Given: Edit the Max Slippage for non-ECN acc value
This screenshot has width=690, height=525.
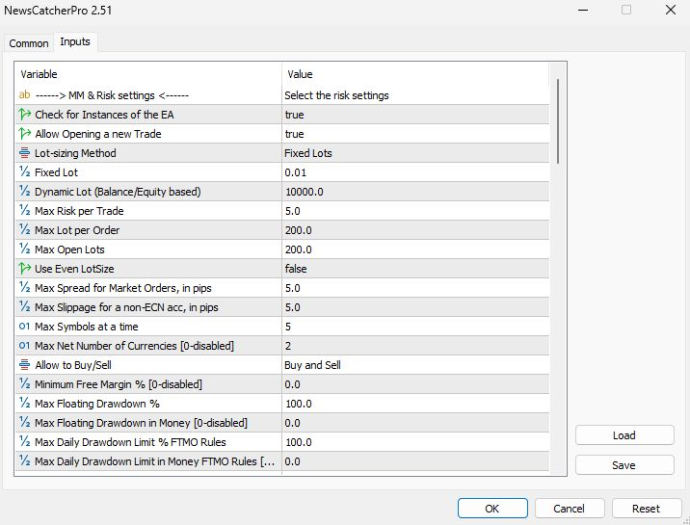Looking at the screenshot, I should pyautogui.click(x=415, y=307).
